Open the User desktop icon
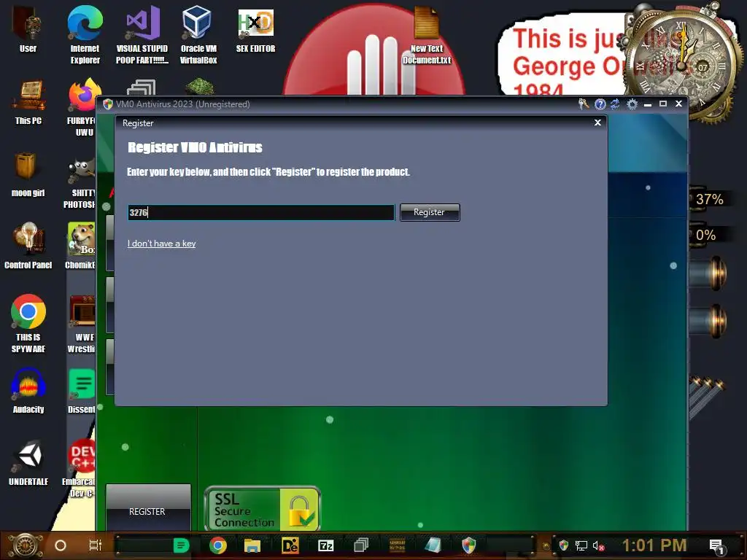The image size is (747, 560). [x=28, y=29]
